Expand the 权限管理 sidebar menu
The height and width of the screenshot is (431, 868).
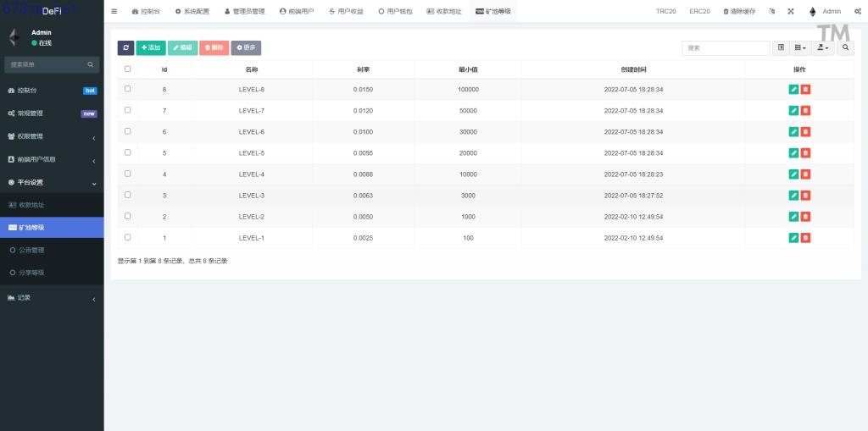click(x=52, y=136)
